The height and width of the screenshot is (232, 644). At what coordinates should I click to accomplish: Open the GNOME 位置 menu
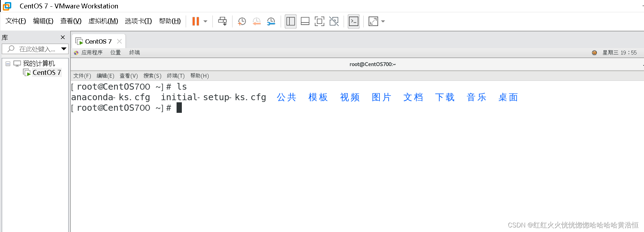point(115,52)
